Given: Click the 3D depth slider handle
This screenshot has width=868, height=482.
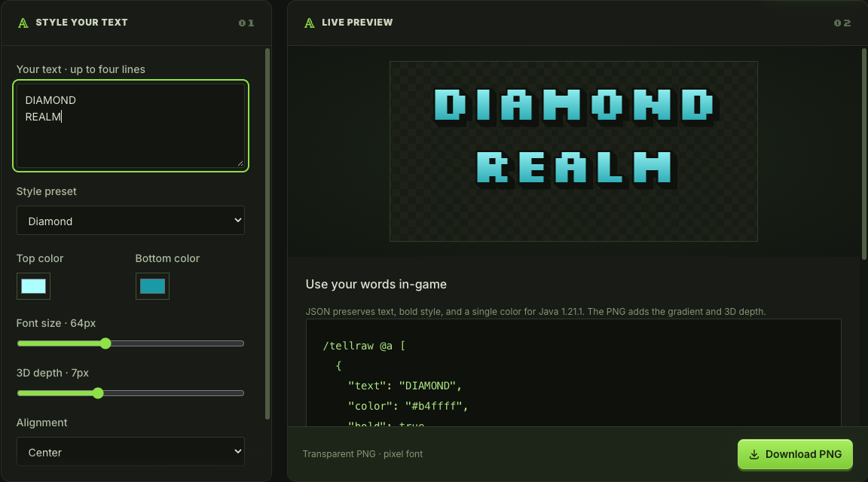Looking at the screenshot, I should (x=98, y=393).
